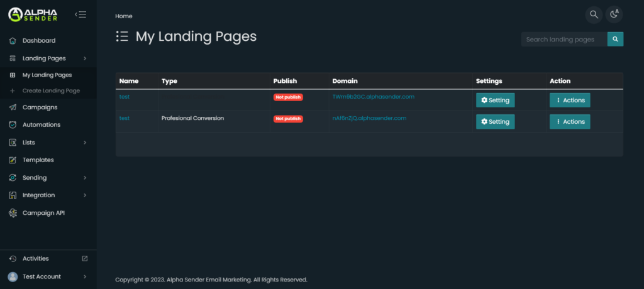Click the Dashboard home icon
Viewport: 644px width, 289px height.
point(13,41)
